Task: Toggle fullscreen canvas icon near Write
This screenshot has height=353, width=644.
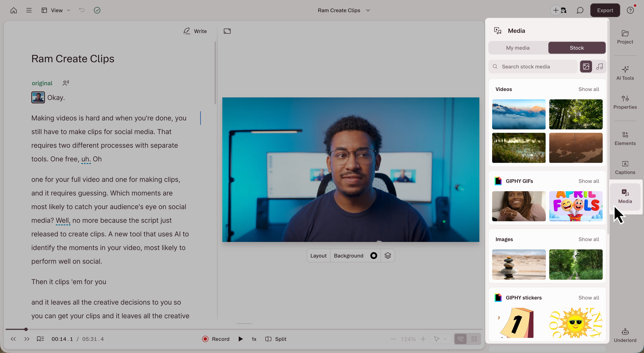Action: coord(227,31)
